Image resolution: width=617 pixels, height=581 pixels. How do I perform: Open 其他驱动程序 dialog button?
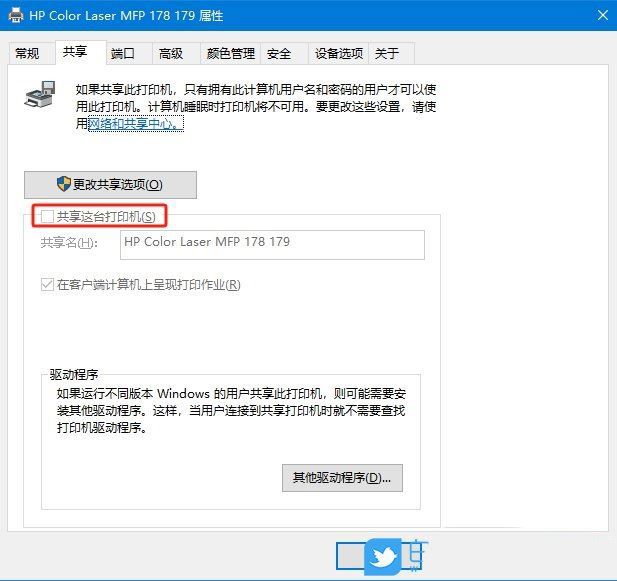(342, 478)
